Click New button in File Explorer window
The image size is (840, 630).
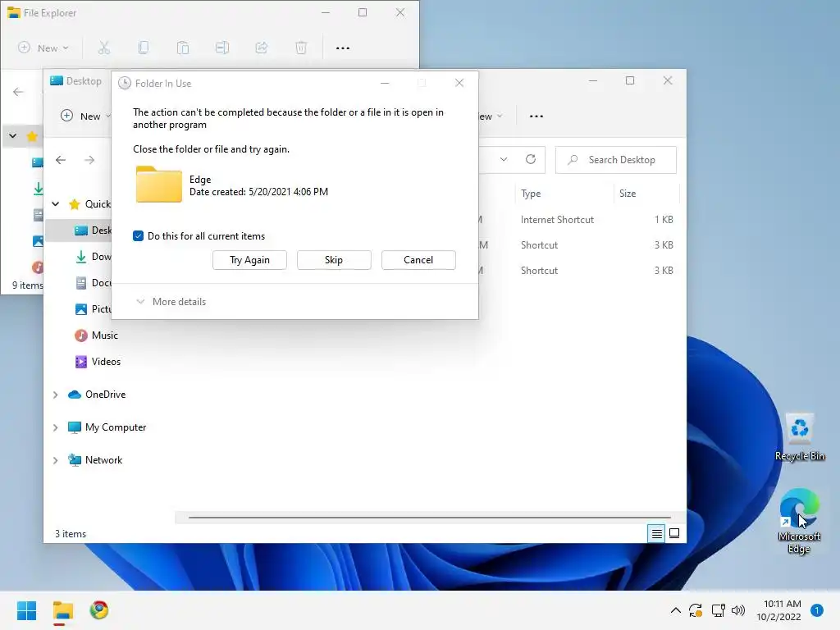tap(43, 48)
